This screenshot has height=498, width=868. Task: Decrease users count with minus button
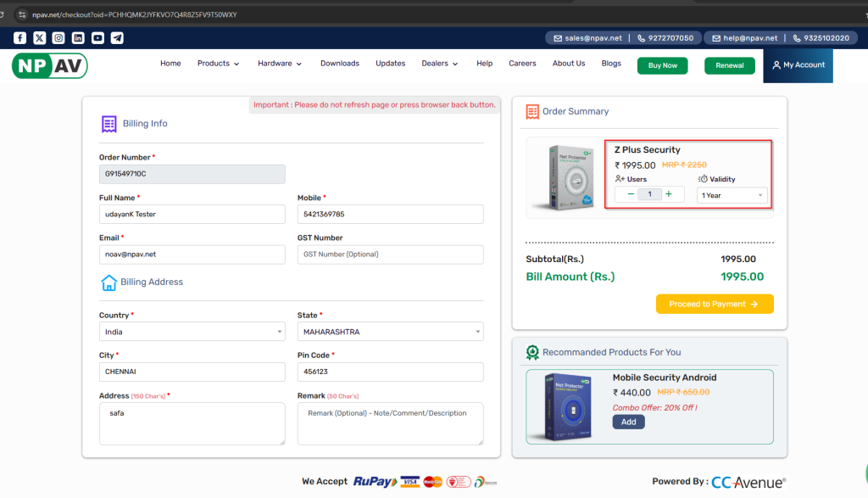pos(631,194)
